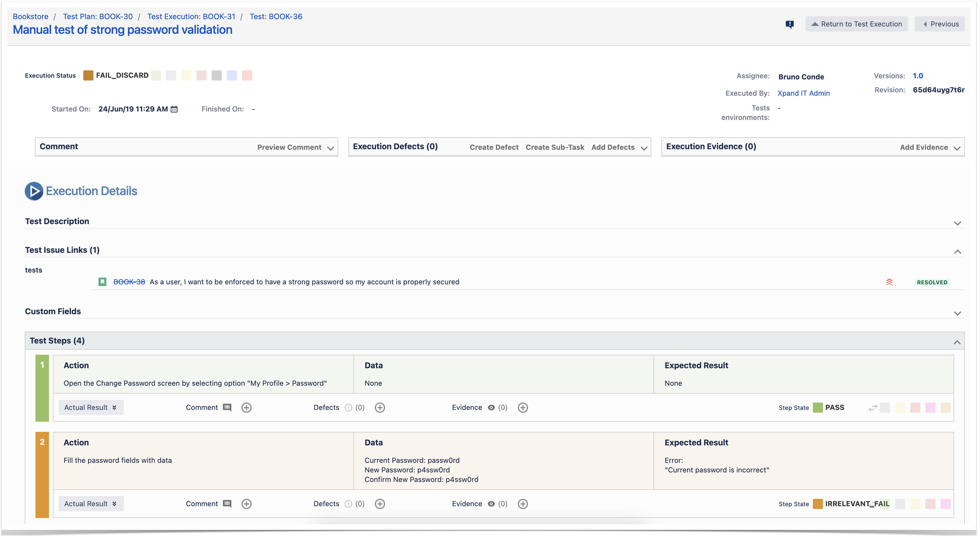
Task: Click the step 1 state swap arrows
Action: tap(873, 407)
